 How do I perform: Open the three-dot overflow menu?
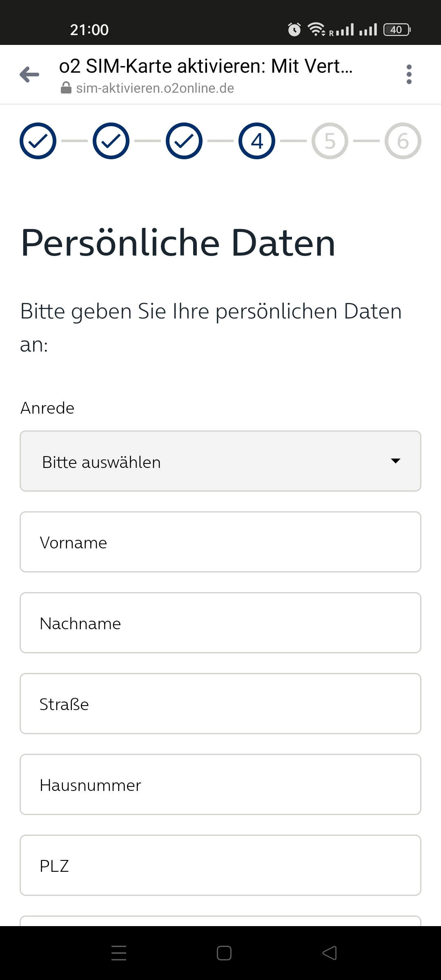tap(409, 75)
